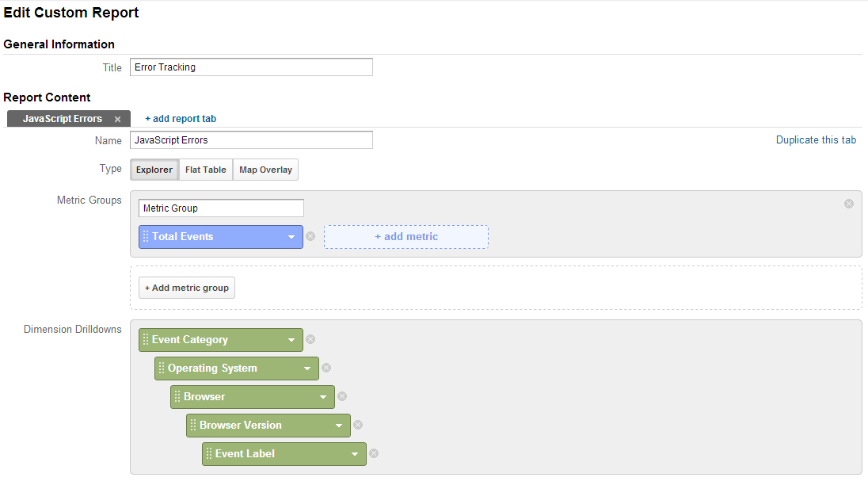Open the Event Label dimension dropdown
This screenshot has width=868, height=485.
pos(355,454)
